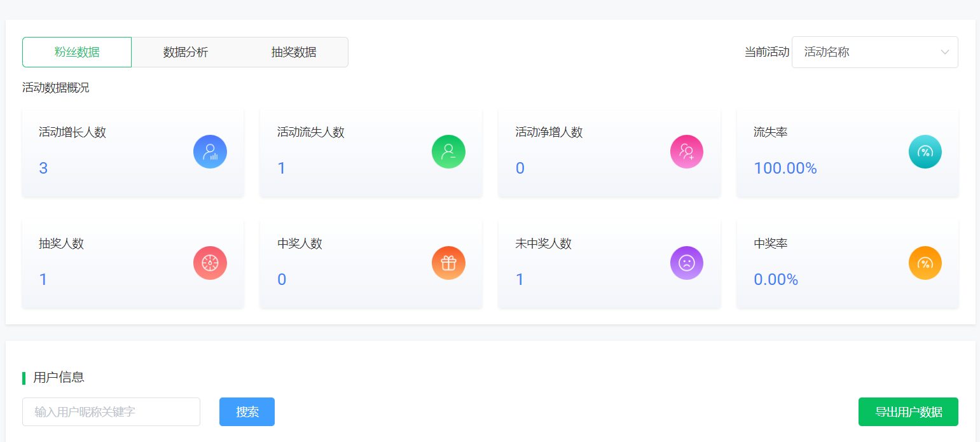
Task: Click the orange gift icon on 中奖人数 card
Action: pyautogui.click(x=448, y=263)
